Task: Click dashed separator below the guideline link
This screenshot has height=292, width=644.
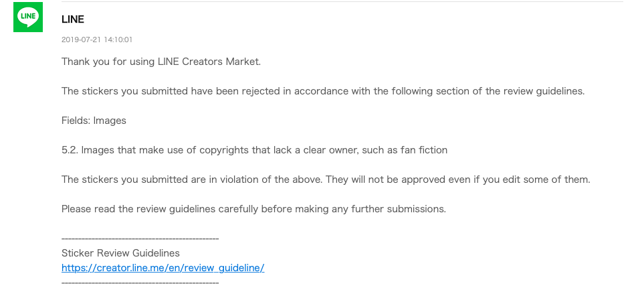Action: [140, 283]
